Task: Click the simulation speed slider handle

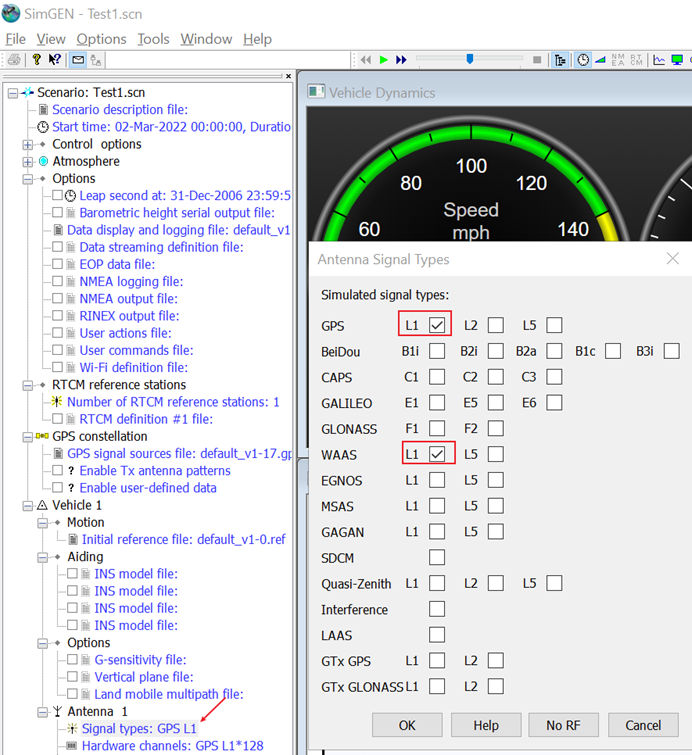Action: click(x=469, y=60)
